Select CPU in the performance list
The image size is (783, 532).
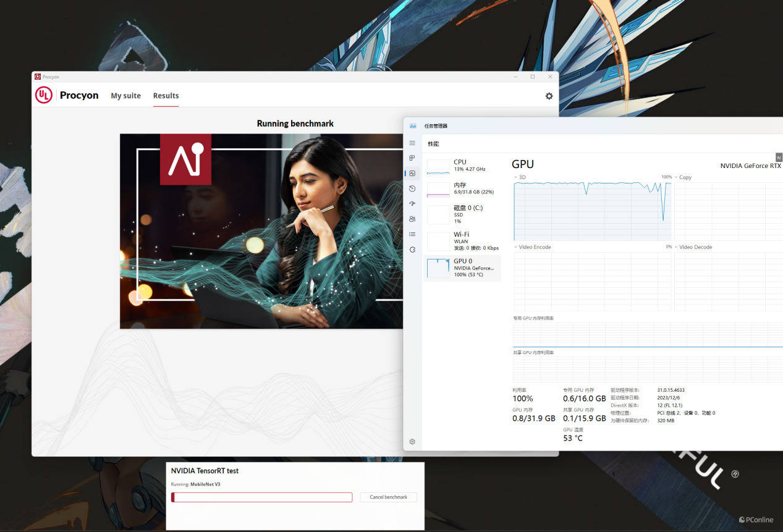click(462, 166)
